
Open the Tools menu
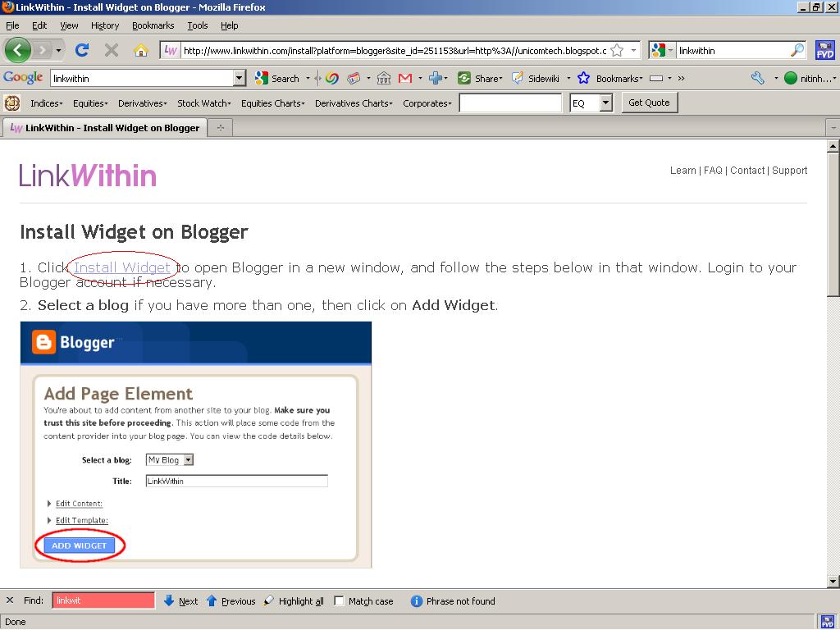[x=197, y=25]
